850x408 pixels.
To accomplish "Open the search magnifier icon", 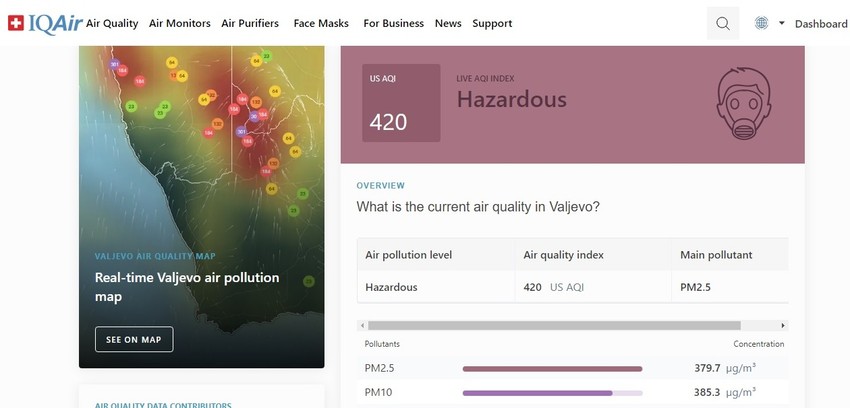I will (722, 23).
